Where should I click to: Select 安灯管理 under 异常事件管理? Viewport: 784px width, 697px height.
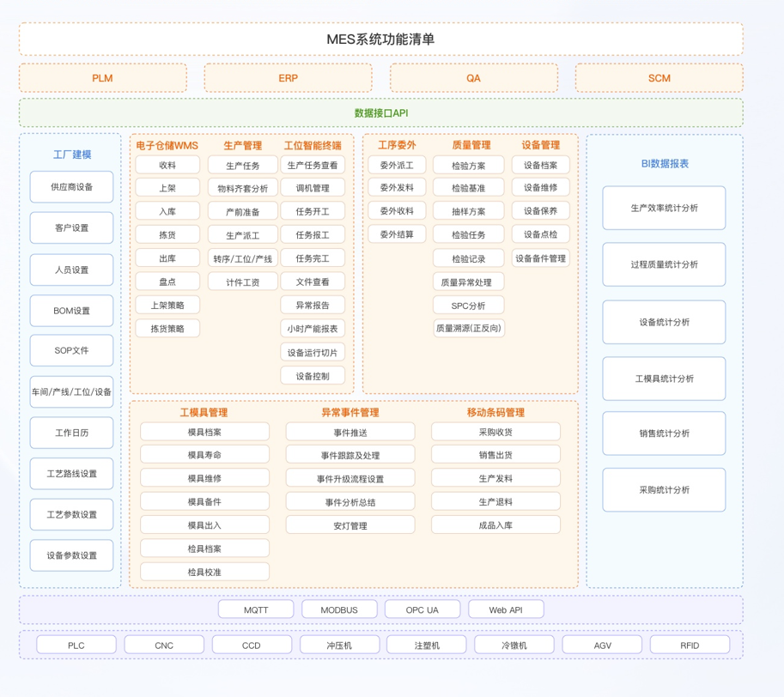349,524
